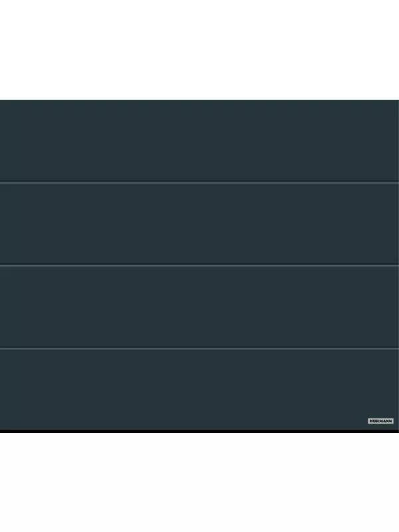Click the white area below the door
Screen dimensions: 399x532
(x=199, y=483)
